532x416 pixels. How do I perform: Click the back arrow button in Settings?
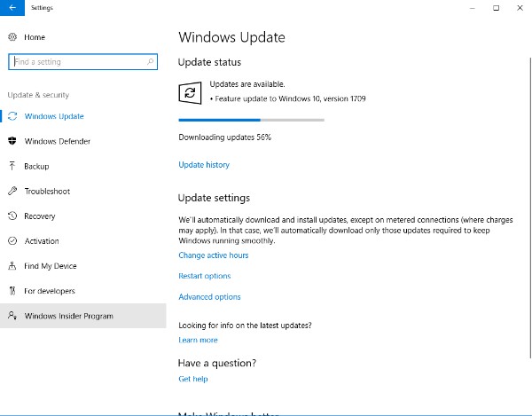[x=12, y=7]
